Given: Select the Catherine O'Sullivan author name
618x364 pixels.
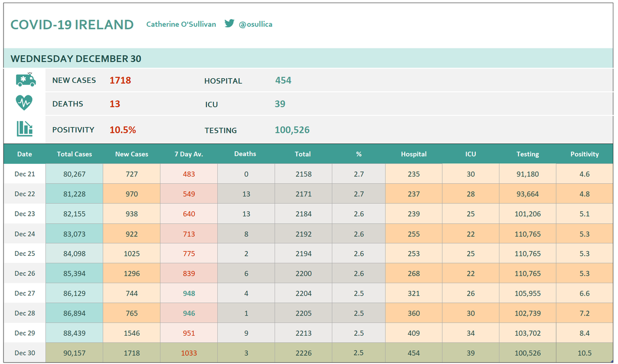Looking at the screenshot, I should [x=181, y=24].
